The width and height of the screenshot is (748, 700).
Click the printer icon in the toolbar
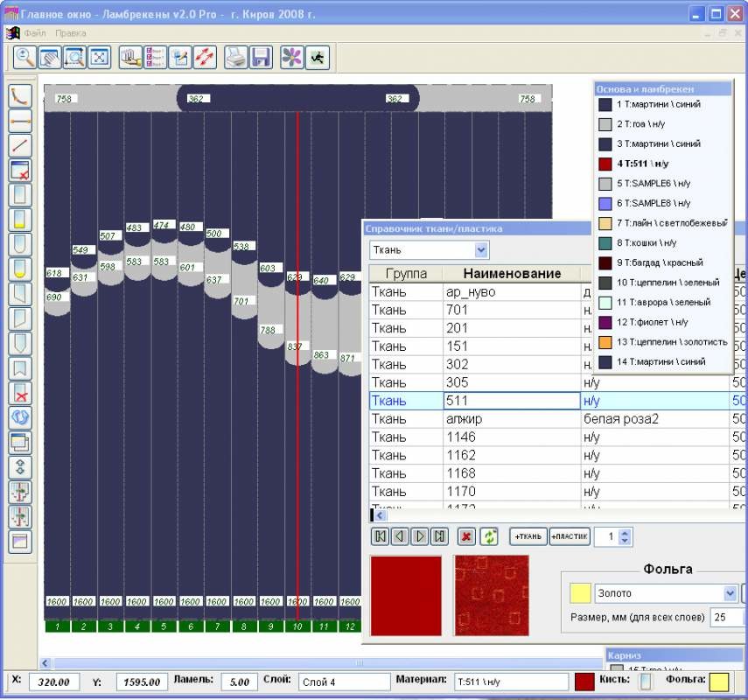(x=235, y=58)
